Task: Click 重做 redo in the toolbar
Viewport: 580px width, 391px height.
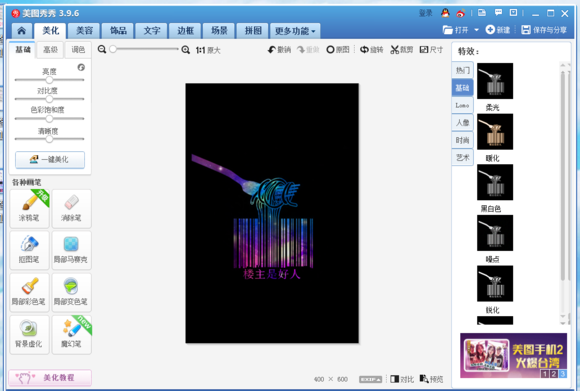Action: pos(308,50)
